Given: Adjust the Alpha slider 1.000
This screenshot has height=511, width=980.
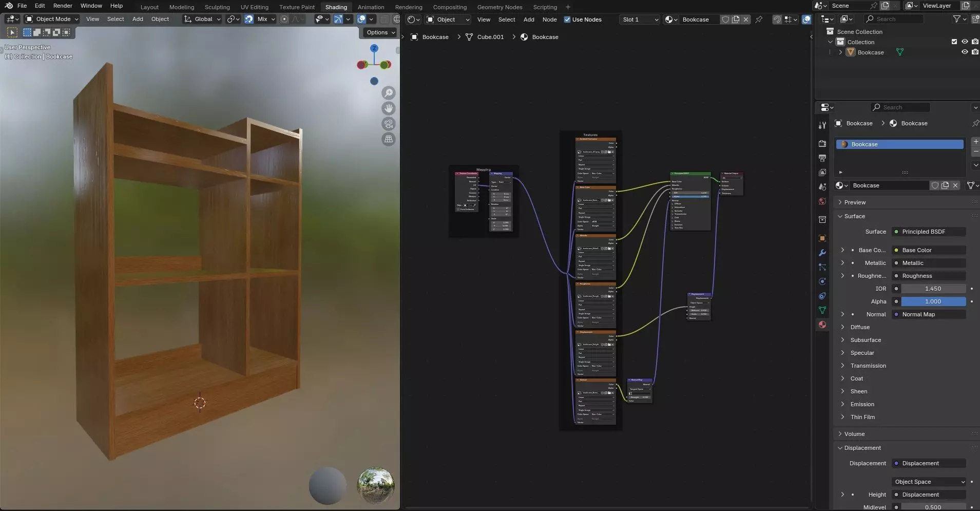Looking at the screenshot, I should pyautogui.click(x=933, y=301).
